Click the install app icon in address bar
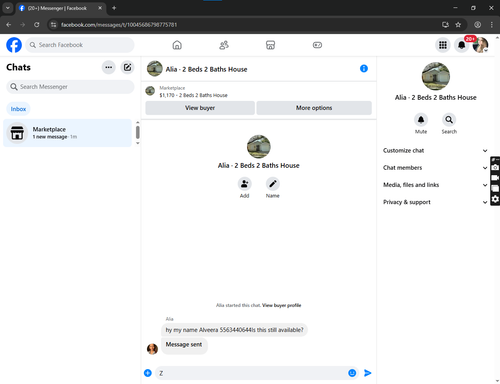 click(445, 25)
